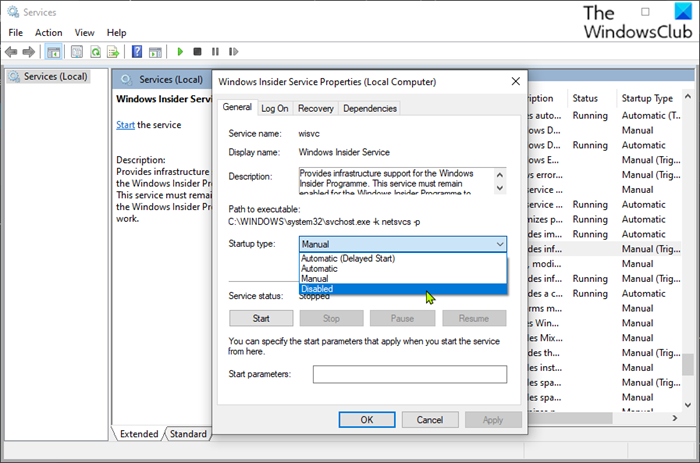Toggle the Show/Hide Console Tree icon

pyautogui.click(x=54, y=52)
